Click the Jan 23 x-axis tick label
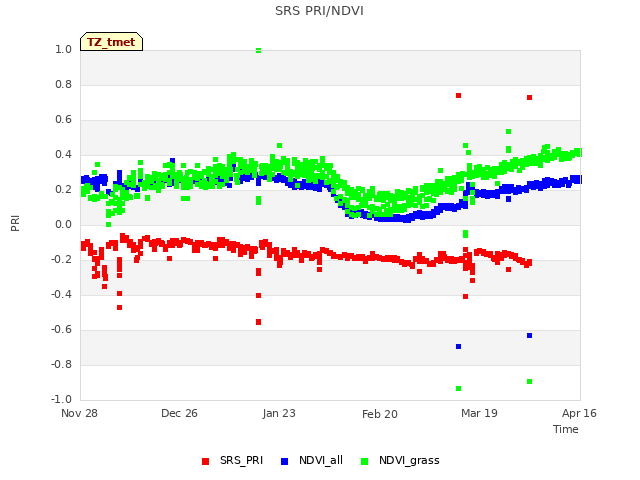Screen dimensions: 640x480 pos(279,413)
